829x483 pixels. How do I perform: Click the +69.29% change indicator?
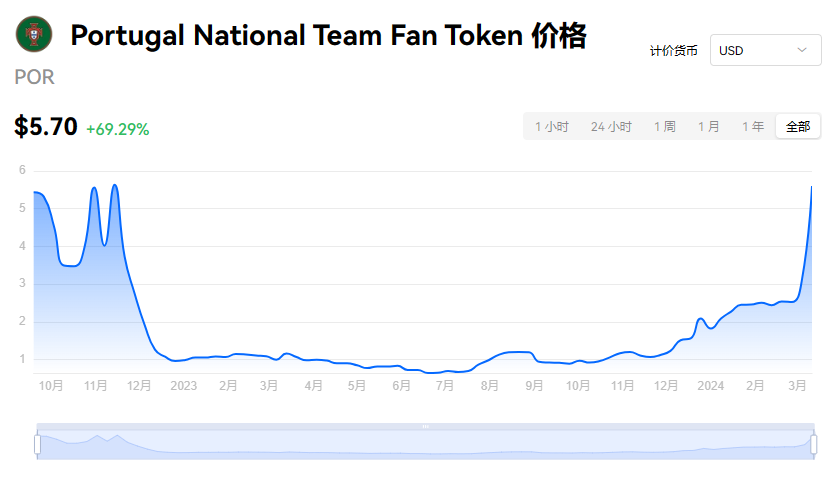pos(118,129)
